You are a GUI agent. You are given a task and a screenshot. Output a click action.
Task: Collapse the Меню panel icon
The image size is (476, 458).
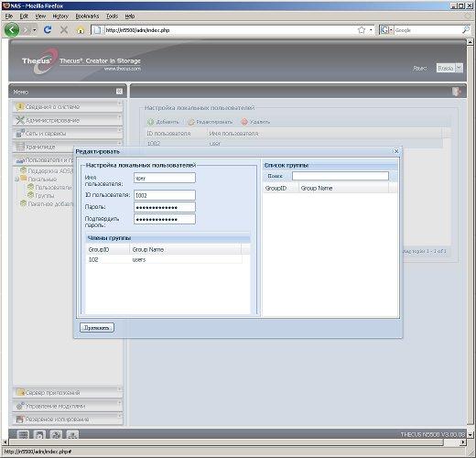pyautogui.click(x=119, y=92)
